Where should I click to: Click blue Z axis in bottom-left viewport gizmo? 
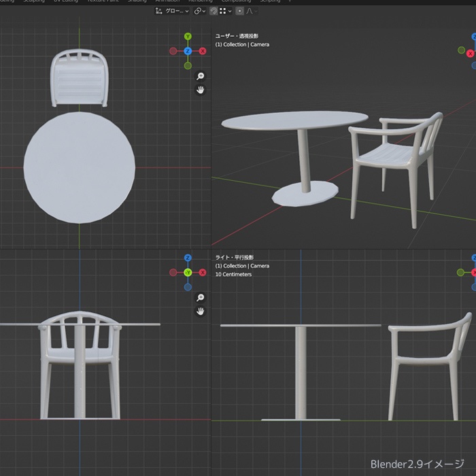(188, 258)
